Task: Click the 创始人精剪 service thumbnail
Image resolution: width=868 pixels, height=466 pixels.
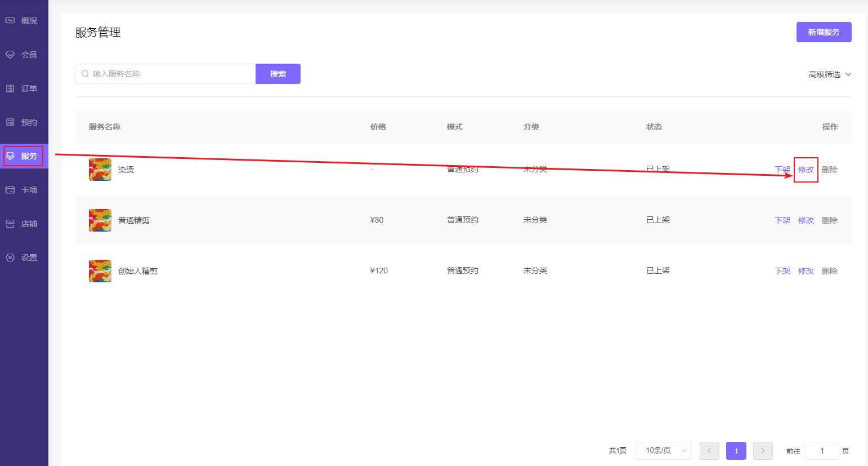Action: [x=100, y=271]
